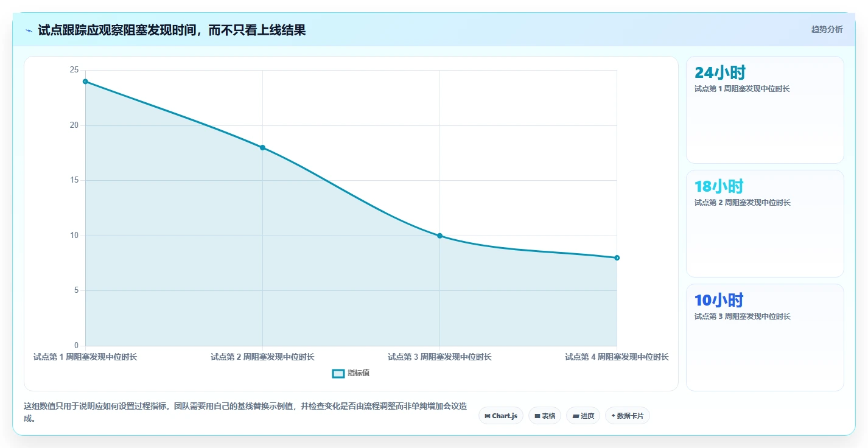
Task: Click the chart data point at value 18
Action: pyautogui.click(x=262, y=147)
